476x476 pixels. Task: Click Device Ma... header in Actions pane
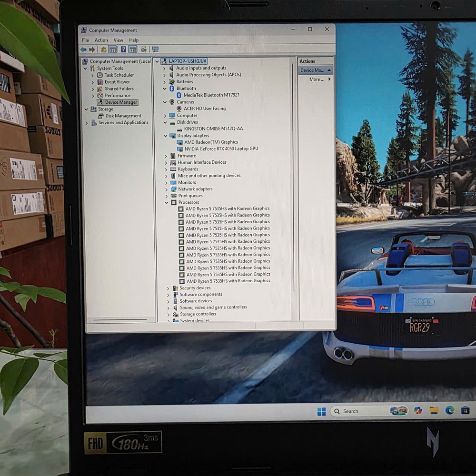click(316, 70)
